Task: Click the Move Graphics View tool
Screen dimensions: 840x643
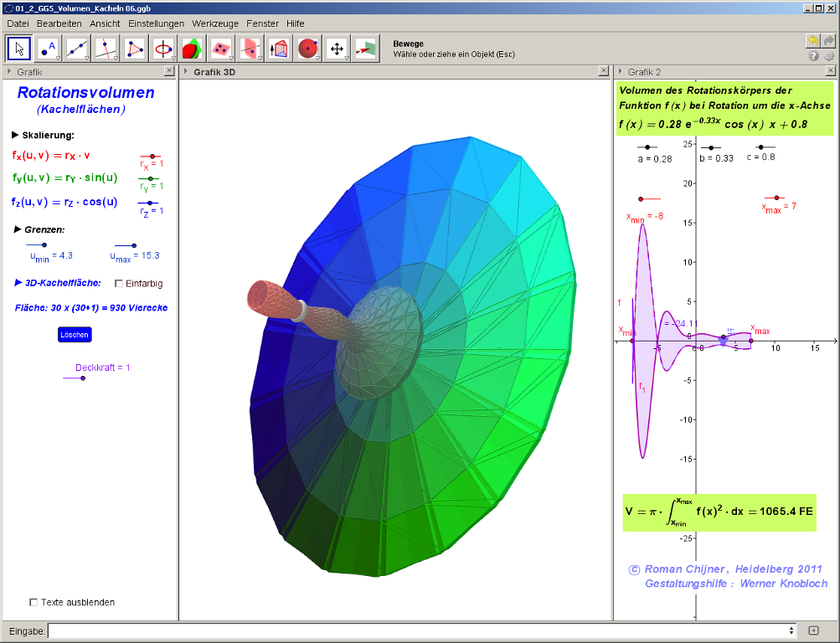Action: [x=337, y=49]
